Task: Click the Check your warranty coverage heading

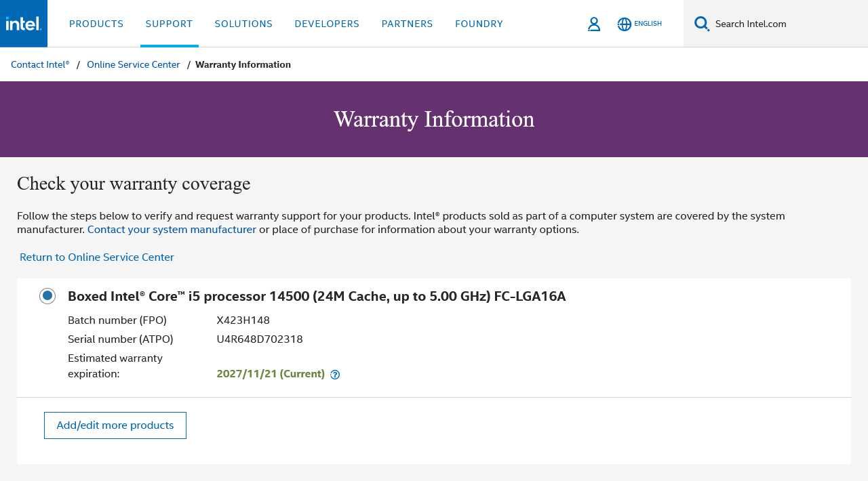Action: pyautogui.click(x=134, y=184)
